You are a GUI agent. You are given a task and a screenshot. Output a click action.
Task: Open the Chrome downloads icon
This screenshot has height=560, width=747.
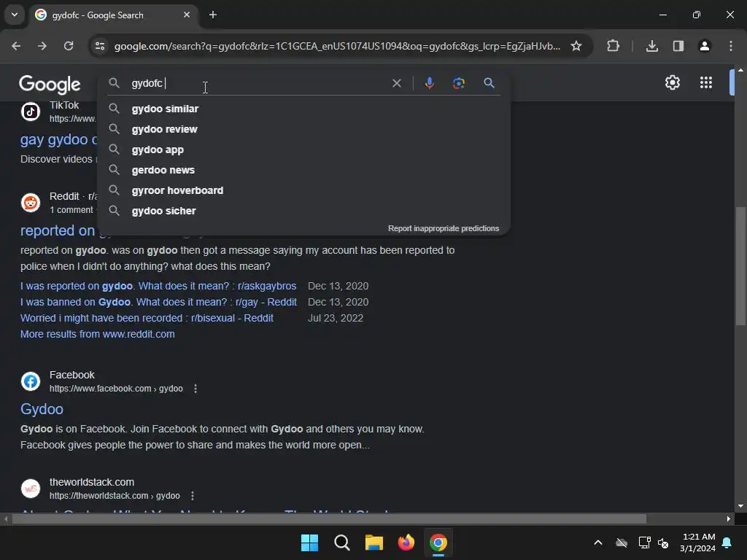point(651,46)
